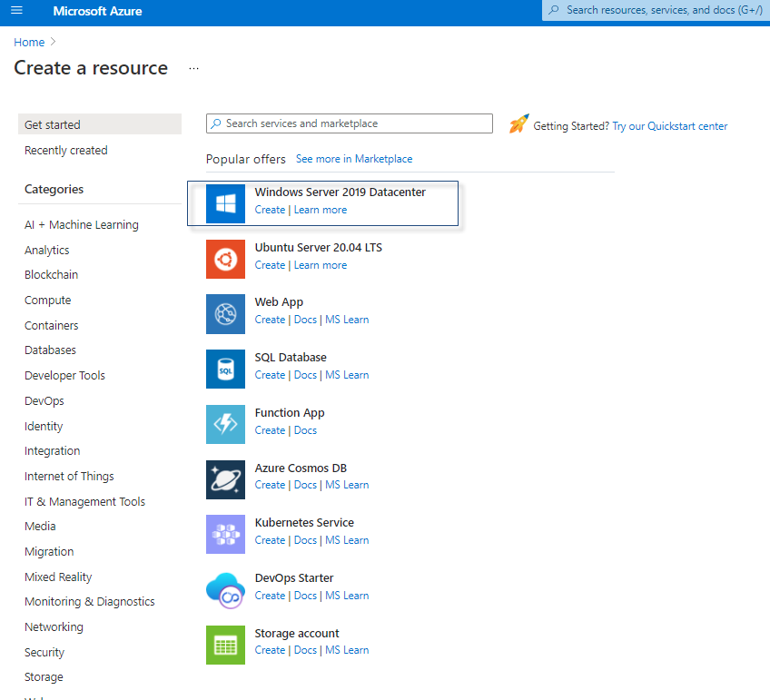770x700 pixels.
Task: Click Create under Ubuntu Server 20.04 LTS
Action: pos(270,265)
